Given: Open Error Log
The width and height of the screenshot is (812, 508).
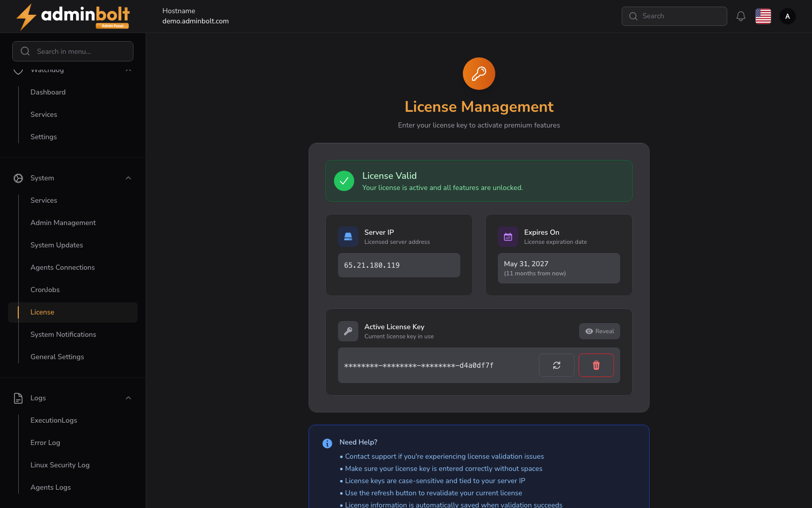Looking at the screenshot, I should pos(45,443).
